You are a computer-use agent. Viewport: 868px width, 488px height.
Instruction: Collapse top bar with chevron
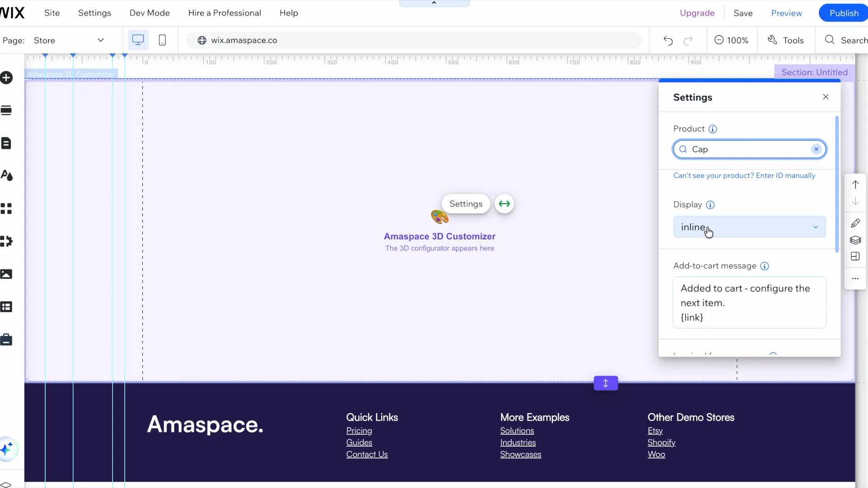coord(434,3)
